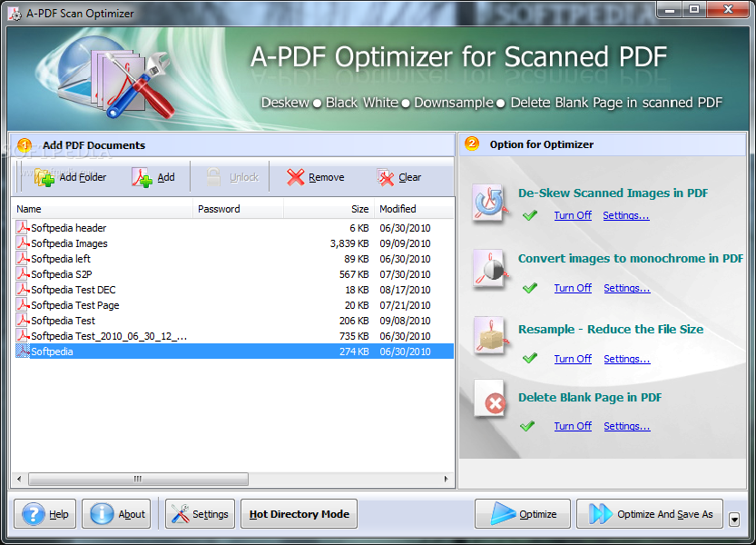This screenshot has height=545, width=756.
Task: Click the Help button
Action: click(44, 514)
